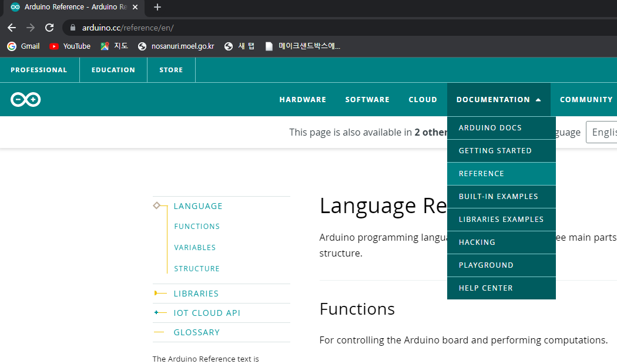This screenshot has width=617, height=364.
Task: Go to the Professional site tab
Action: pos(39,70)
